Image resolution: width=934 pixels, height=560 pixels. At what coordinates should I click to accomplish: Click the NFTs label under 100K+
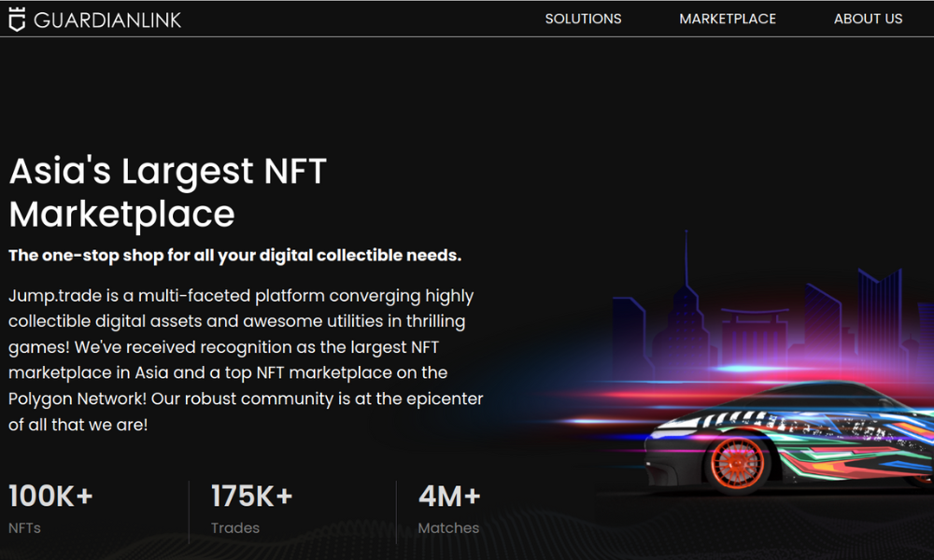[x=24, y=528]
